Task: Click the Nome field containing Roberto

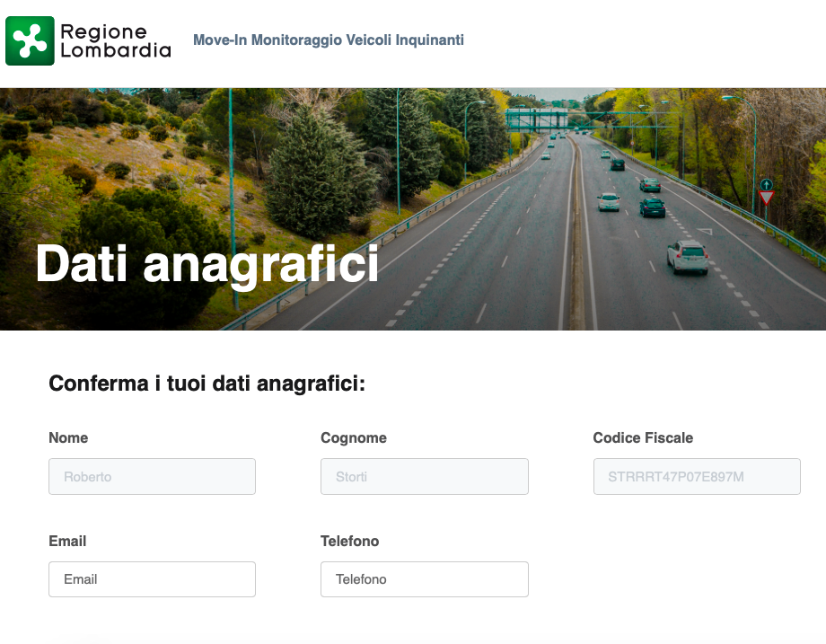Action: click(x=153, y=476)
